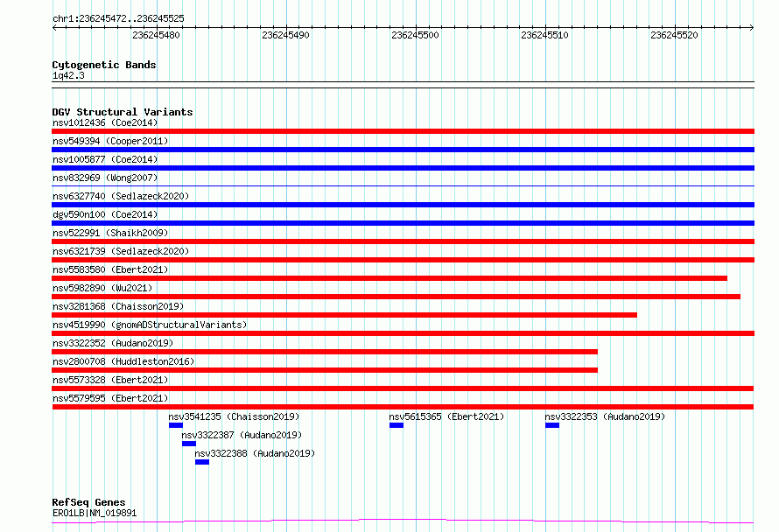This screenshot has width=779, height=532.
Task: Click the ERO1LB|NM_019891 gene label
Action: [x=95, y=513]
